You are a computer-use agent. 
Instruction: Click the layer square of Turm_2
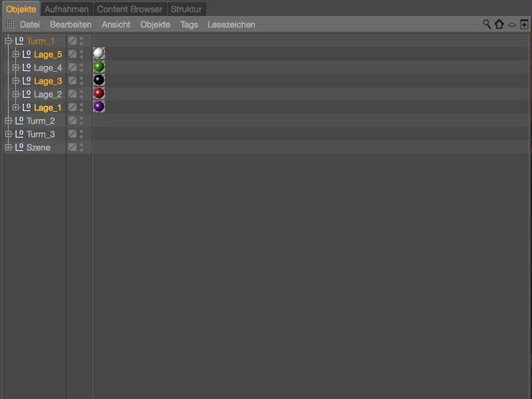(x=72, y=120)
